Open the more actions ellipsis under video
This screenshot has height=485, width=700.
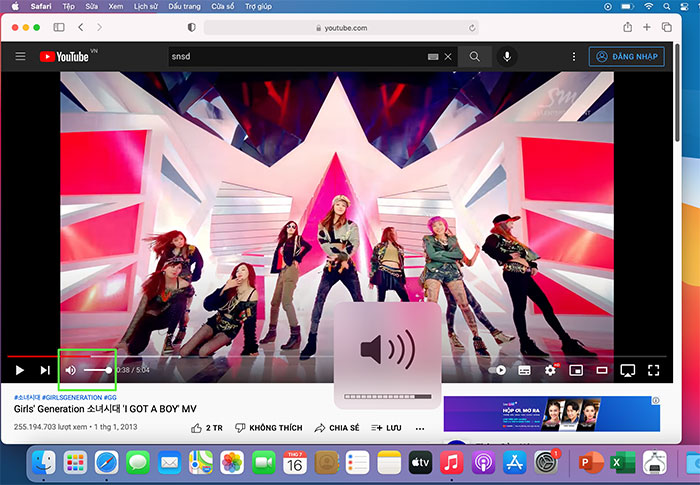point(420,428)
